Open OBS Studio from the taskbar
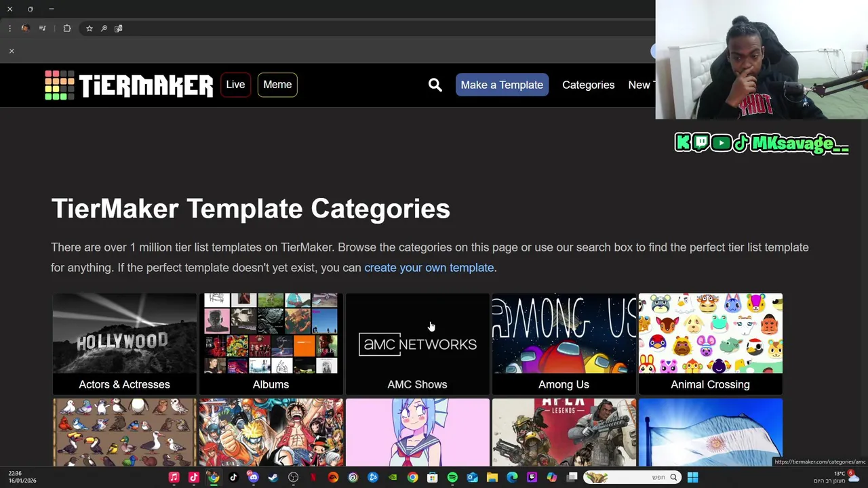Viewport: 868px width, 488px height. click(293, 477)
